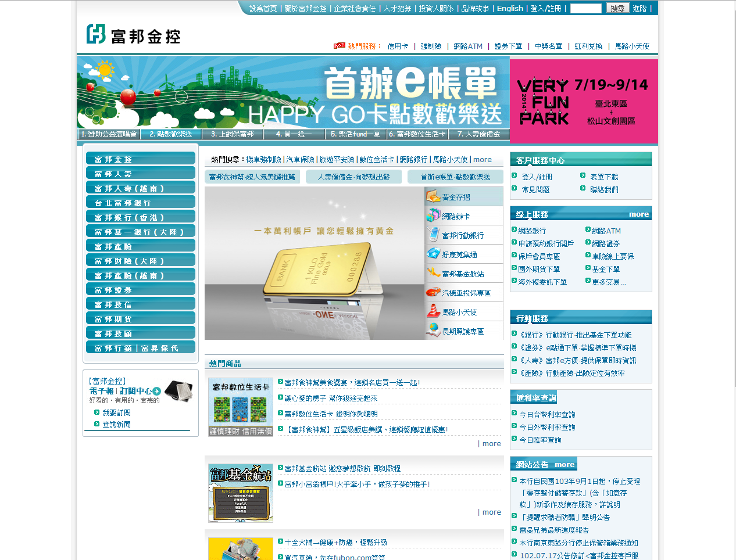This screenshot has width=736, height=560.
Task: Open 紅利兌換 hot service link
Action: [x=588, y=46]
